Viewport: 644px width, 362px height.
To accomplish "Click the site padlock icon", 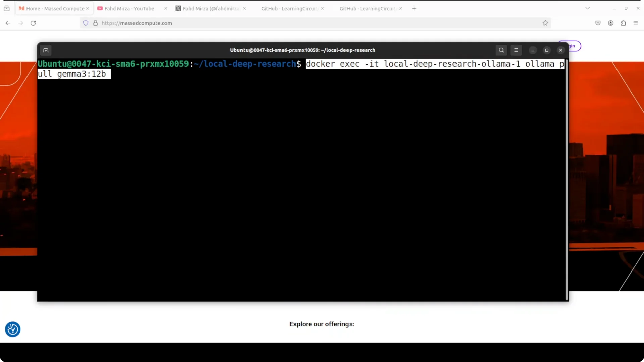I will point(96,23).
